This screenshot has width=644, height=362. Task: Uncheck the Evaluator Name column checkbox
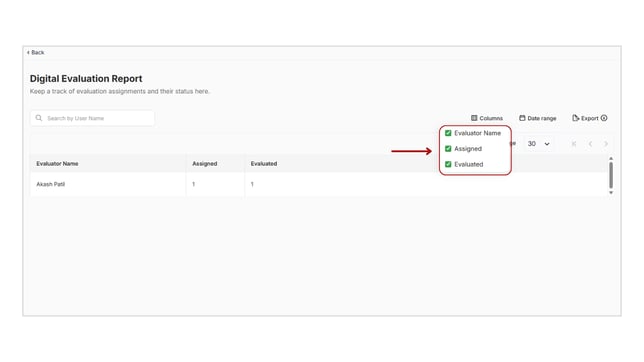click(448, 133)
